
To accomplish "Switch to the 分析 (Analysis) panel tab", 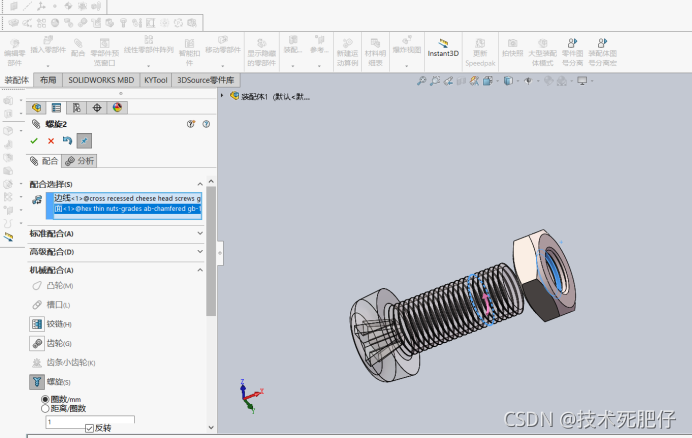I will 79,161.
